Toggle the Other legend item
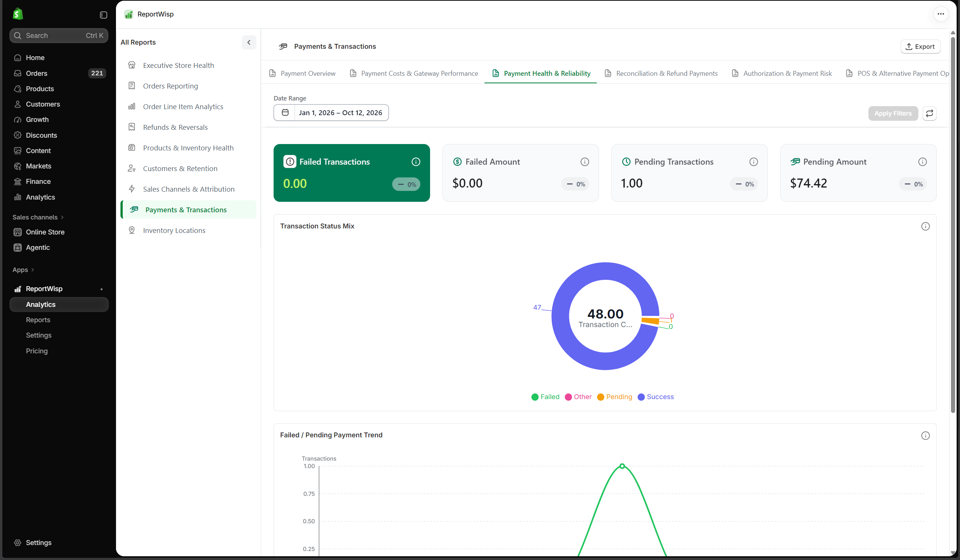 (x=578, y=397)
